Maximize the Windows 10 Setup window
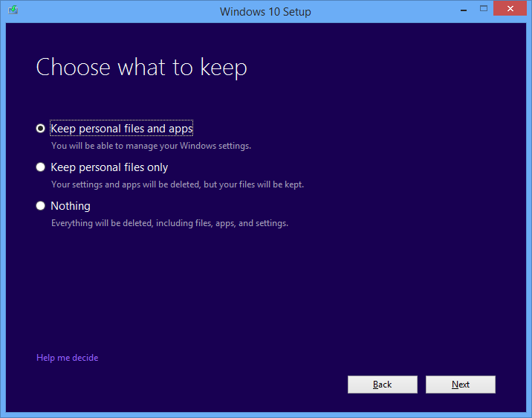Viewport: 532px width, 418px height. 484,8
